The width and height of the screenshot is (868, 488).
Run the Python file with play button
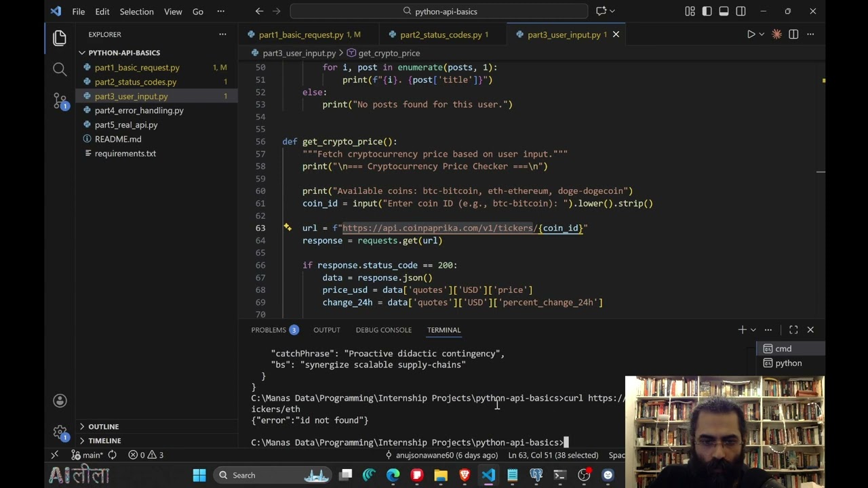coord(751,34)
